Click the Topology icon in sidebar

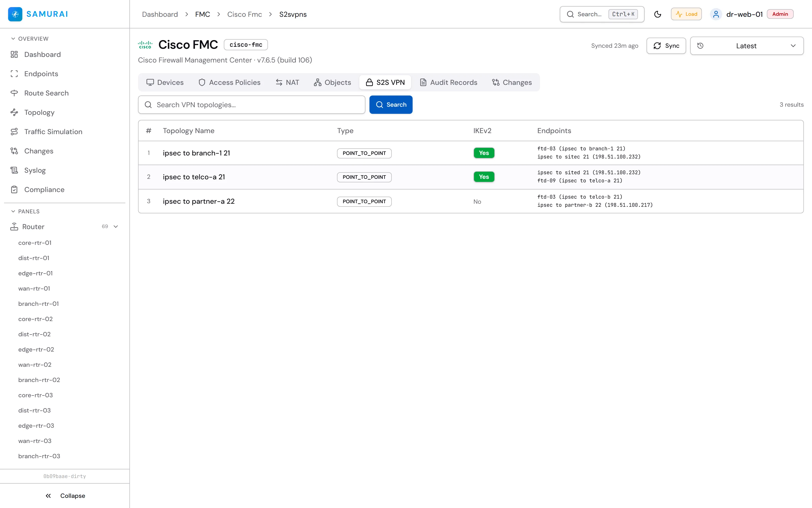14,113
